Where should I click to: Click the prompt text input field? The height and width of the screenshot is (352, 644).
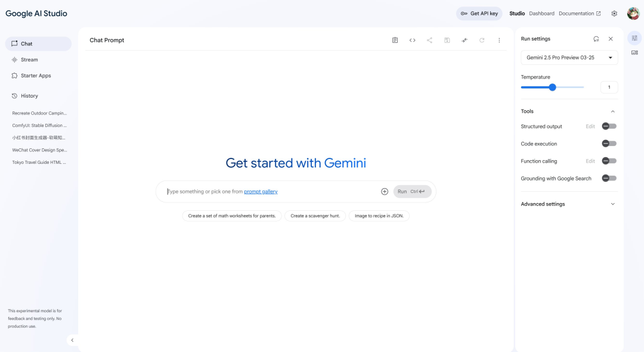click(271, 192)
